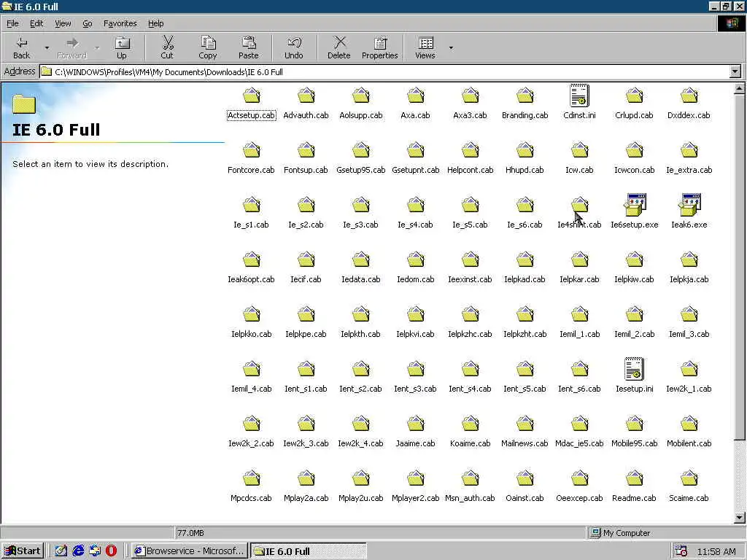The height and width of the screenshot is (560, 747).
Task: Select the Actsetup.cab file icon
Action: coord(252,96)
